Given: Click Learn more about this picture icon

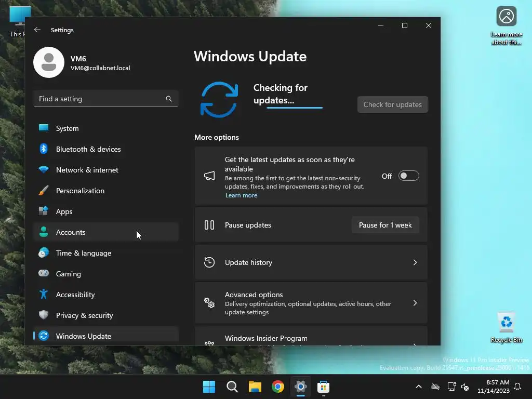Looking at the screenshot, I should coord(506,26).
